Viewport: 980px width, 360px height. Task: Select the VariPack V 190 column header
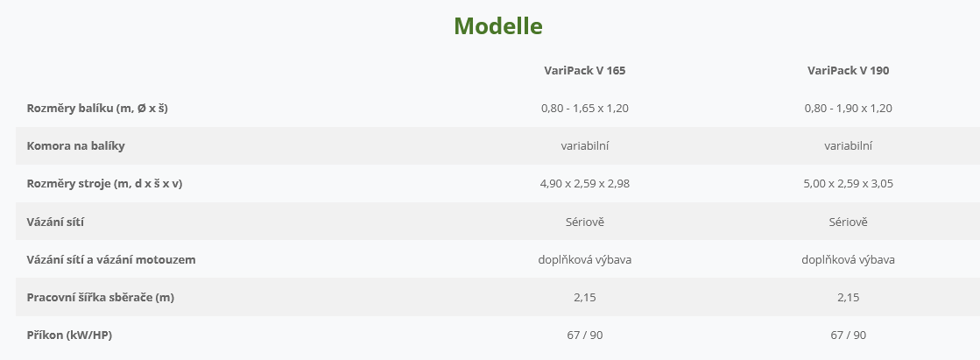point(848,71)
